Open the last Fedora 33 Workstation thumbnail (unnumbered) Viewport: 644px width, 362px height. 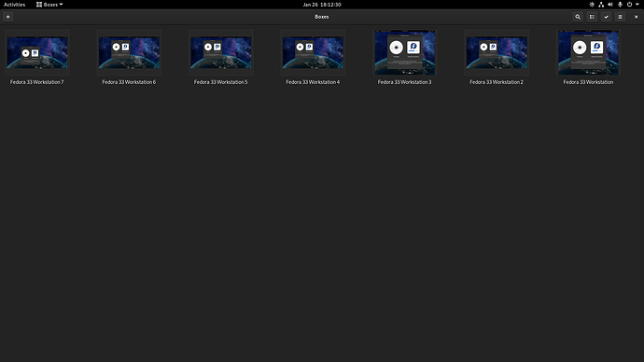click(588, 52)
